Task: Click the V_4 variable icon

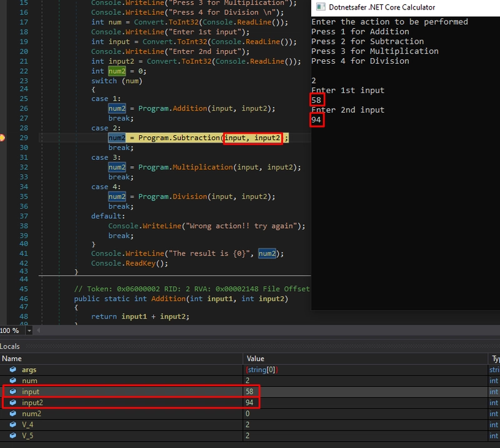Action: (13, 424)
